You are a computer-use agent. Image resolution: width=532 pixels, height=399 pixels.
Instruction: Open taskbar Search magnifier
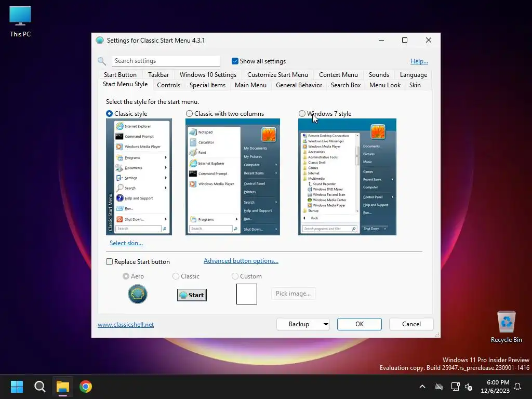tap(39, 387)
